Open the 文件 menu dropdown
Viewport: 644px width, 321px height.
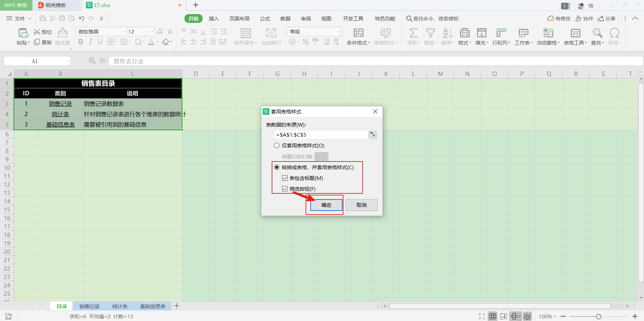(x=19, y=18)
